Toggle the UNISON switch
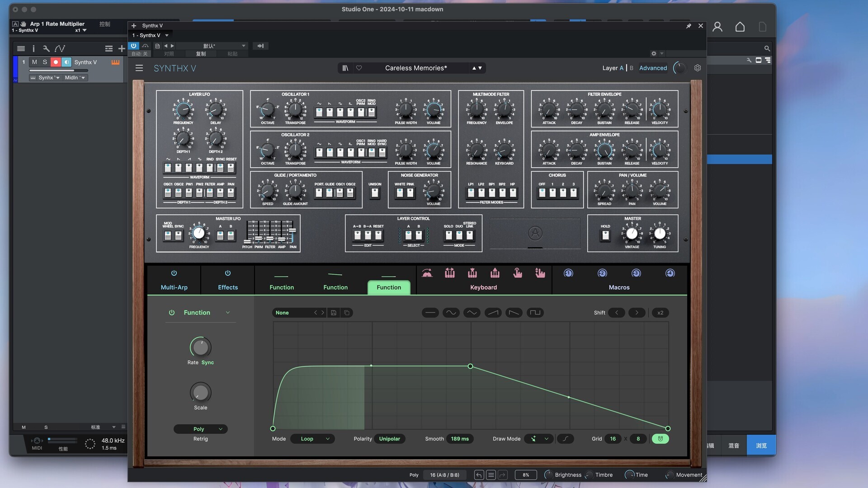This screenshot has width=868, height=488. (375, 193)
